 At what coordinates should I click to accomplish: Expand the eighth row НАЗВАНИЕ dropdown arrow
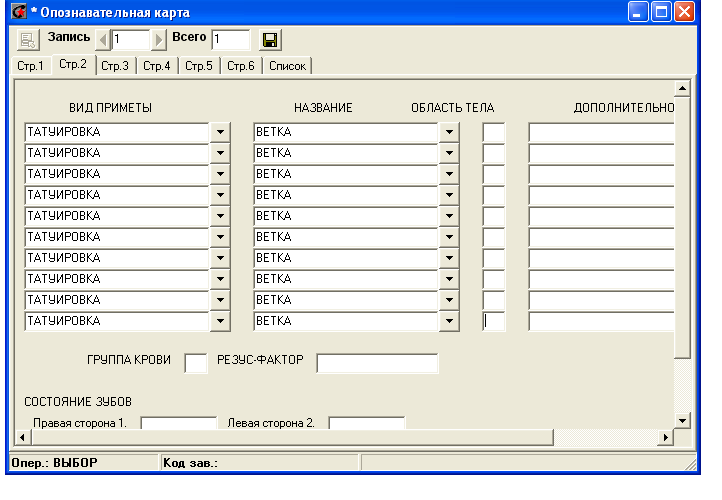(449, 279)
